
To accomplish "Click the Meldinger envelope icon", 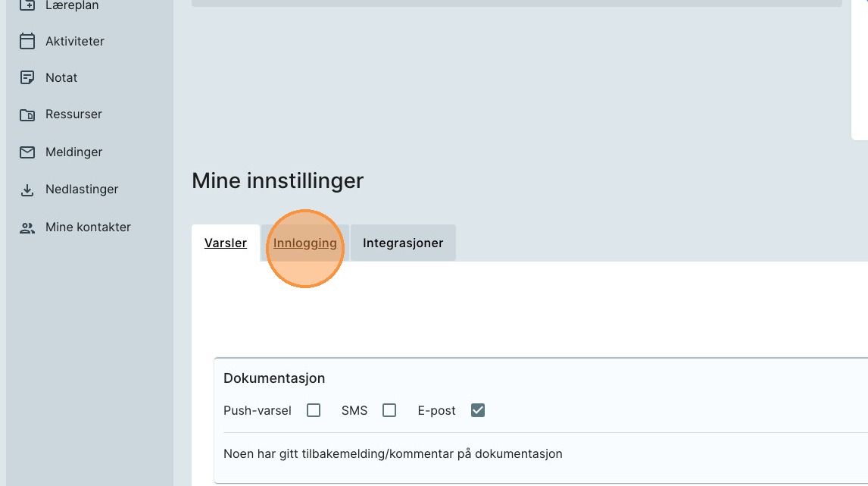I will click(x=27, y=152).
